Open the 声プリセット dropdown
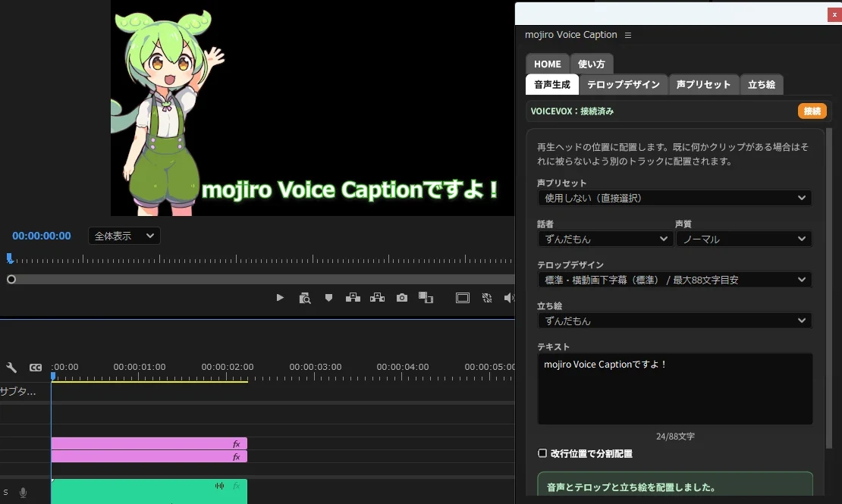The width and height of the screenshot is (842, 504). coord(674,198)
